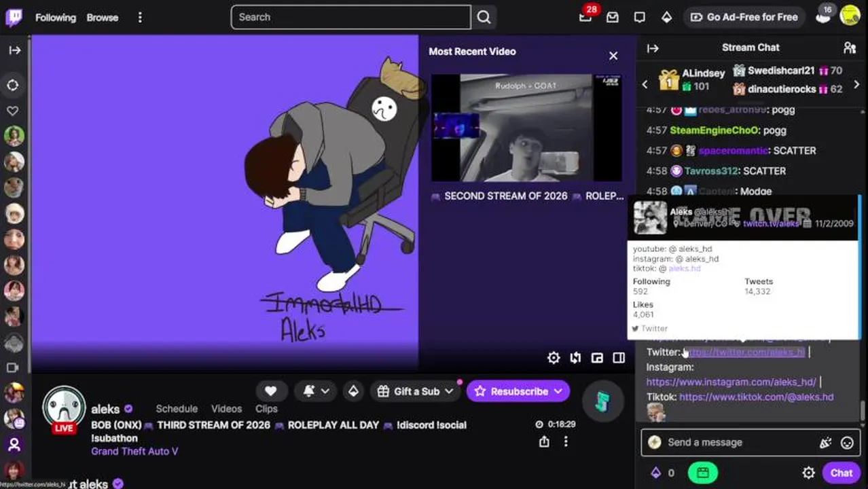Show next gift leaderboard with right chevron

[x=856, y=84]
